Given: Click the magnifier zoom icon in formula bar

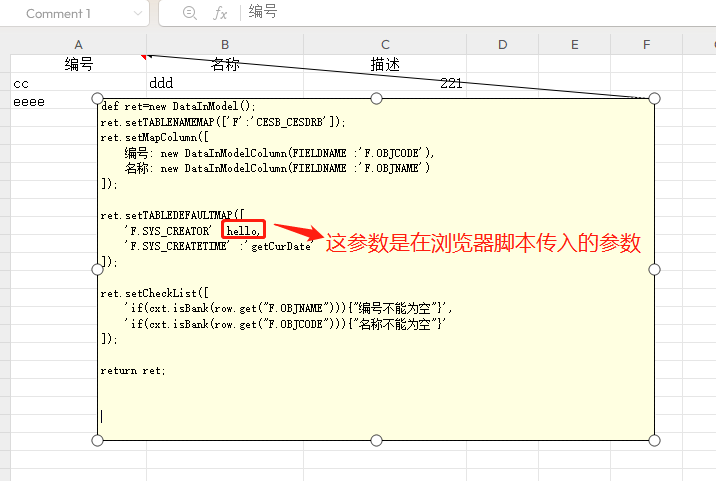Looking at the screenshot, I should pos(189,14).
